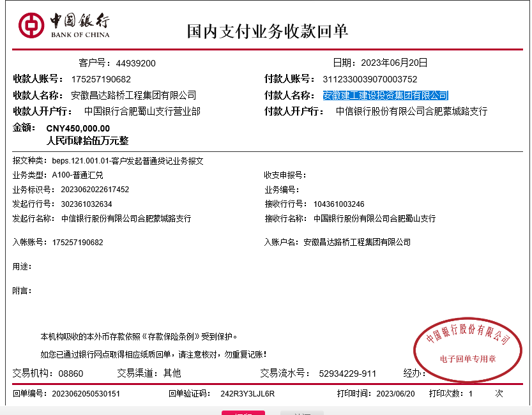Click the receipt title 国内支付业务收款回单
Screen dimensions: 532x415
(x=267, y=31)
